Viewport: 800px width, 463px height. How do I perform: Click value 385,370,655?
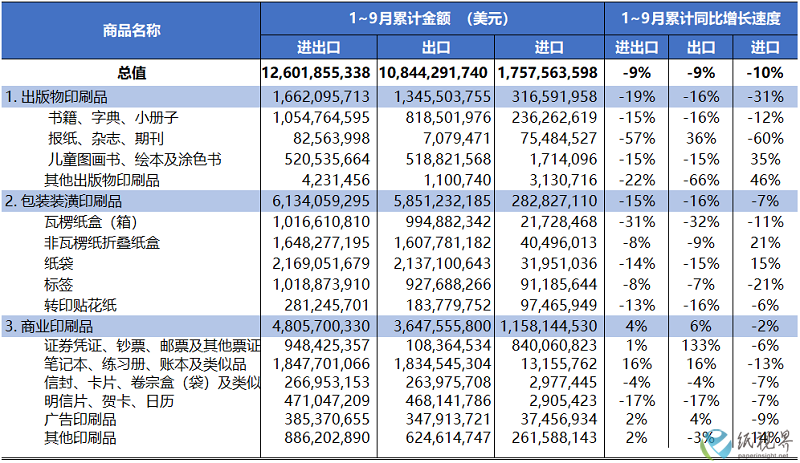coord(327,420)
